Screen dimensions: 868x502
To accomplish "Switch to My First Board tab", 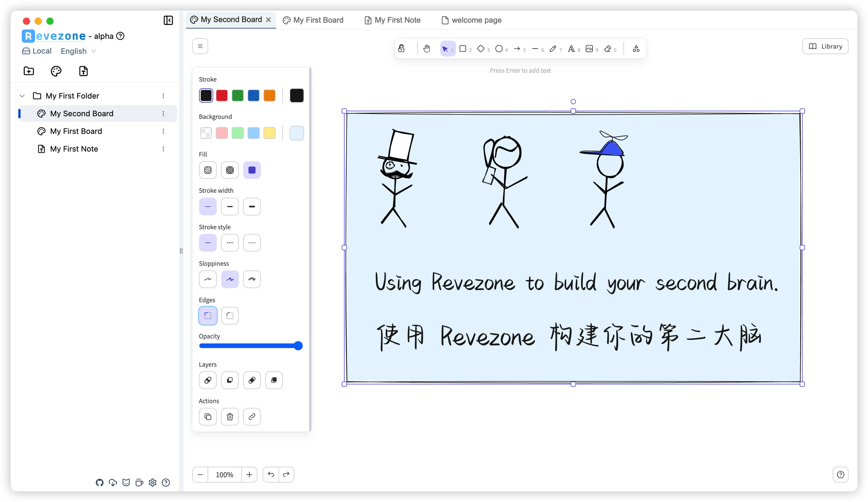I will pos(313,20).
